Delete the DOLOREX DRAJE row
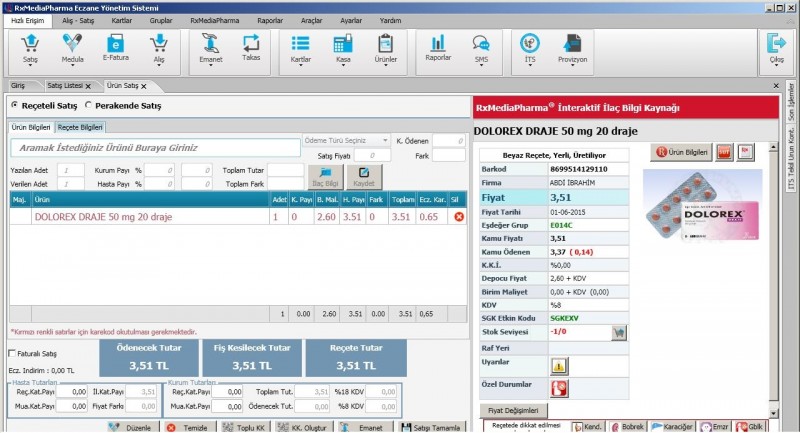Image resolution: width=800 pixels, height=433 pixels. click(x=459, y=216)
